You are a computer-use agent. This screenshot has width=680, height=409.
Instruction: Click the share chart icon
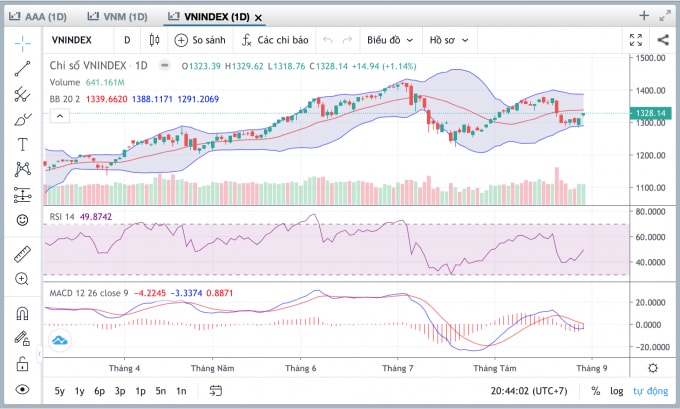pyautogui.click(x=663, y=40)
